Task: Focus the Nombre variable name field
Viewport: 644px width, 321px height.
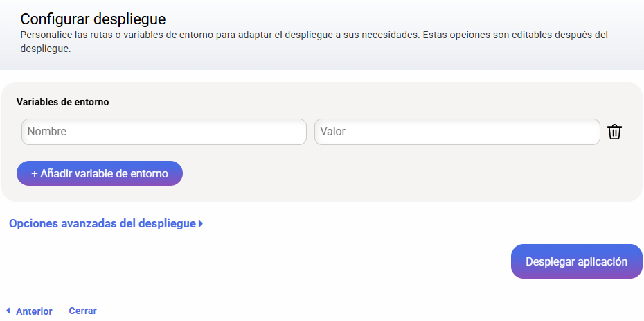Action: click(164, 132)
